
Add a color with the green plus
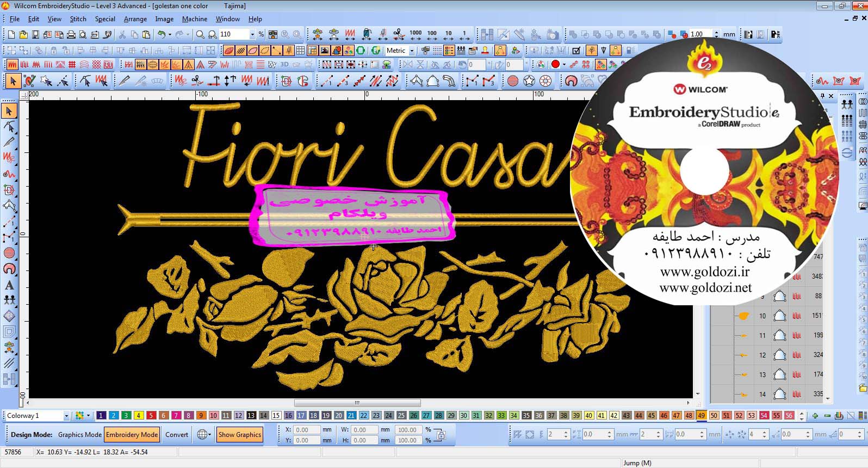[815, 416]
